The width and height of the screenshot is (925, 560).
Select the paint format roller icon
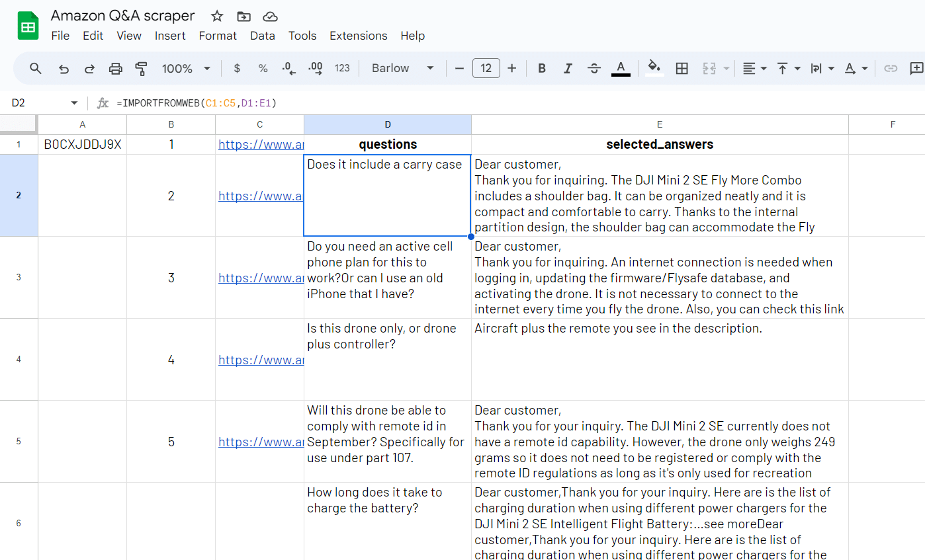[x=141, y=68]
